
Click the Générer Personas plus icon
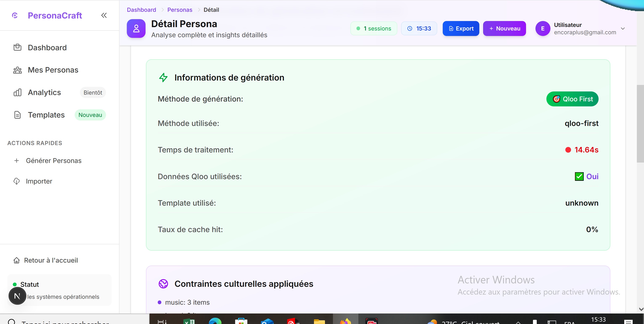[16, 160]
